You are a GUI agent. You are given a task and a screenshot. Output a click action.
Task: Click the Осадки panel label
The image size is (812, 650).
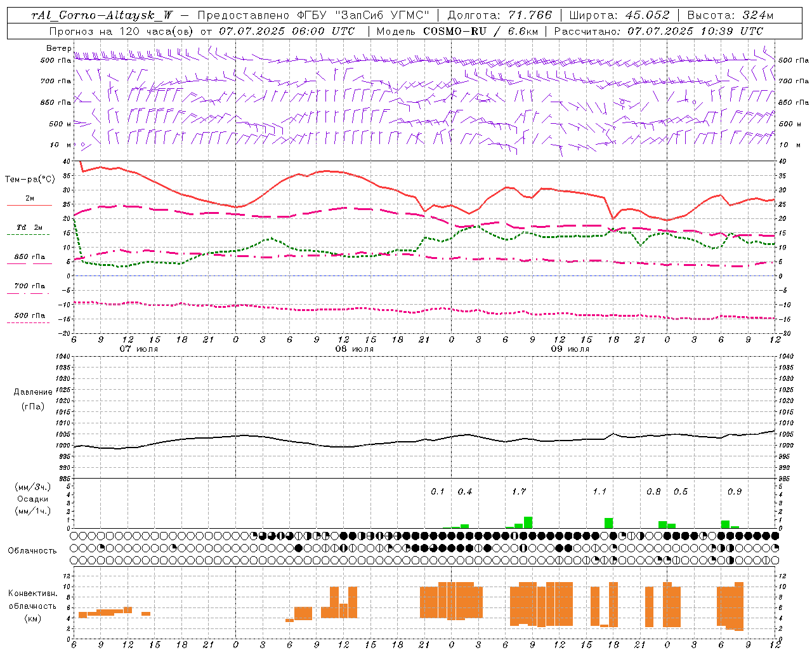[33, 499]
